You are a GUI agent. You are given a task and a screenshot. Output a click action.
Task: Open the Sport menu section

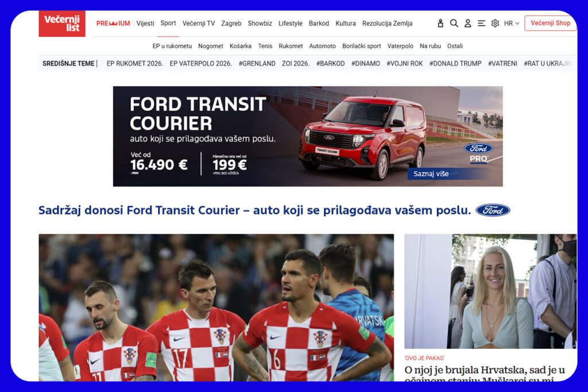click(168, 24)
